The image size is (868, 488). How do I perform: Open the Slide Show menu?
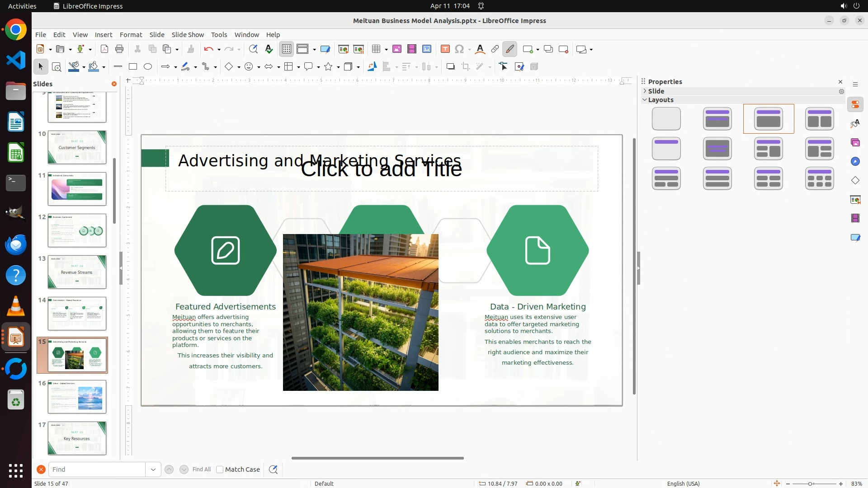188,35
